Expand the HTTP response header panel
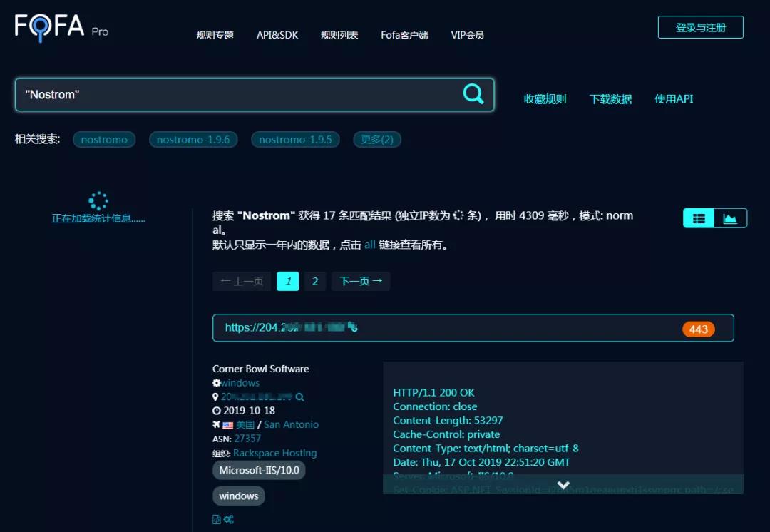The width and height of the screenshot is (770, 532). [x=563, y=485]
